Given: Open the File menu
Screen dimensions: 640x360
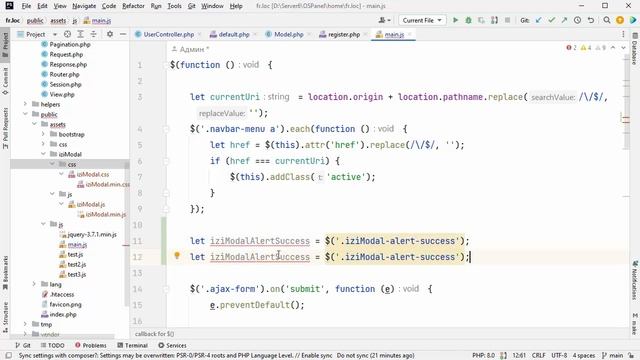Looking at the screenshot, I should [x=26, y=6].
